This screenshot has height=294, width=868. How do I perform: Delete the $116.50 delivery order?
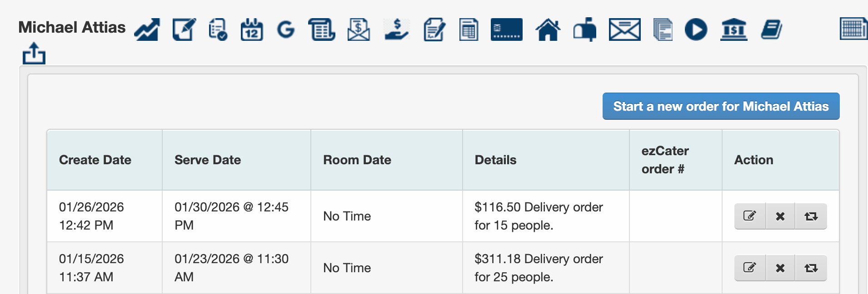pyautogui.click(x=780, y=216)
